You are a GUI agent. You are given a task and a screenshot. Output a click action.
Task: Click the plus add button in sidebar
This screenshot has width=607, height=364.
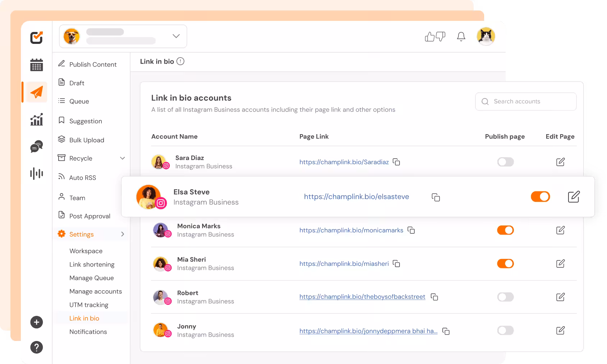[36, 322]
